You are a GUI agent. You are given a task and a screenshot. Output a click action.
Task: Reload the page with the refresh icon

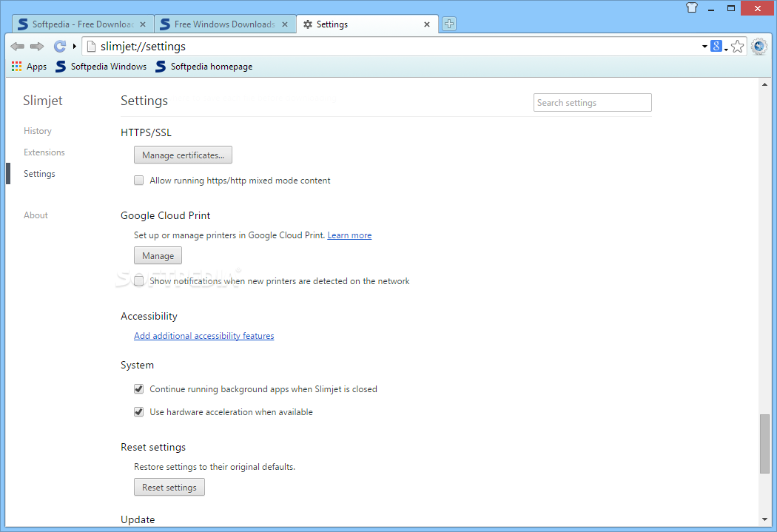(60, 47)
